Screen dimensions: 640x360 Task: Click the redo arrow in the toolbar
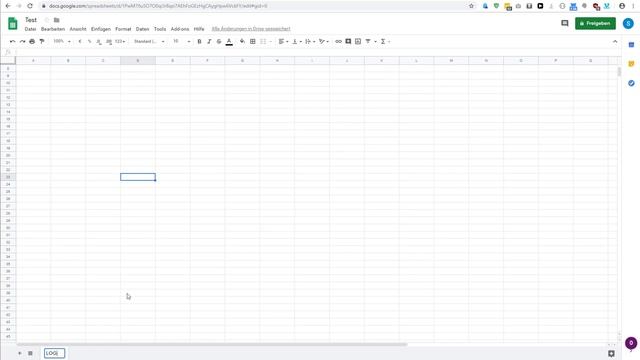(22, 41)
